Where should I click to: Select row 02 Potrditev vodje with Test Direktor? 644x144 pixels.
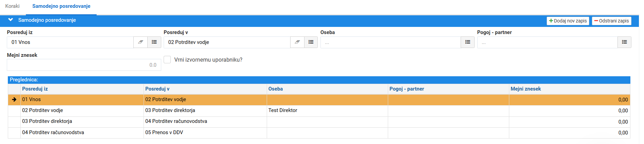click(x=319, y=111)
